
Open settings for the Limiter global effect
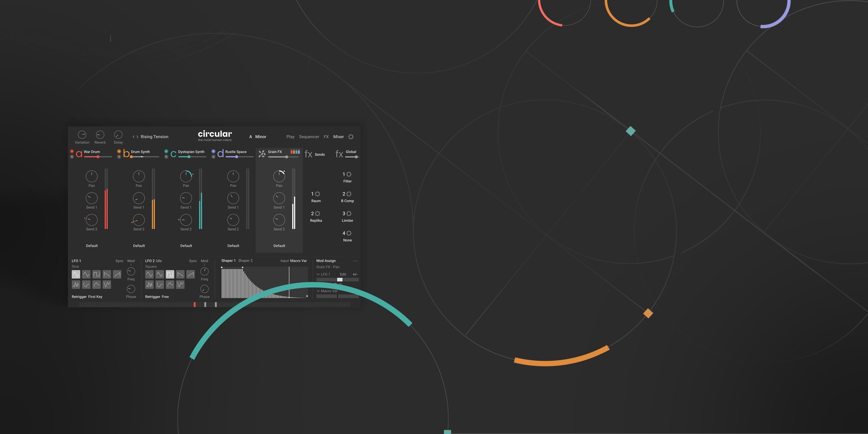pos(349,214)
